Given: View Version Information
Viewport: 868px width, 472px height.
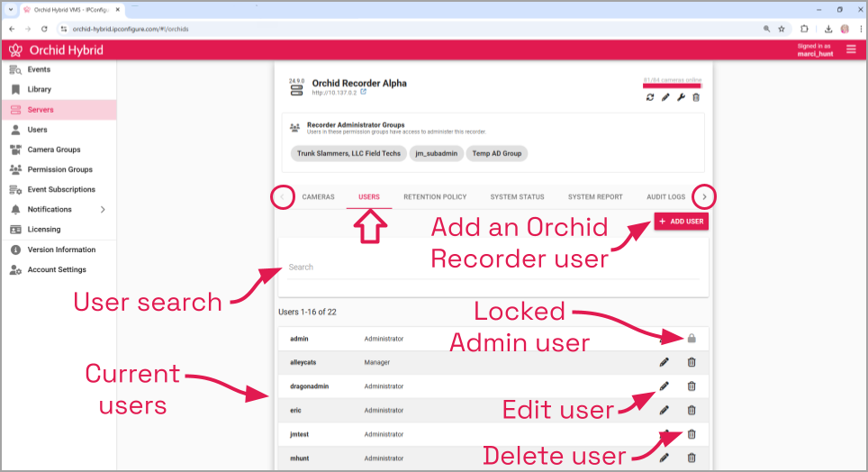Looking at the screenshot, I should [x=61, y=250].
